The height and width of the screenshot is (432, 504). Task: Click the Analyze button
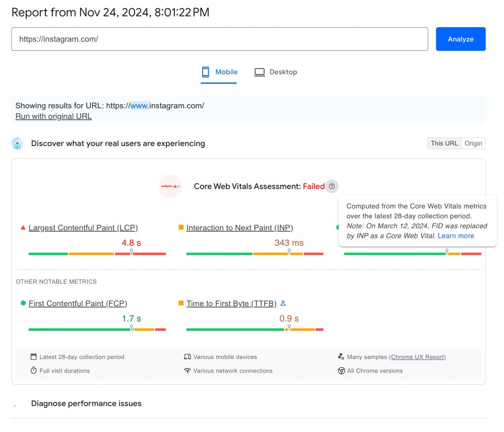pyautogui.click(x=460, y=39)
